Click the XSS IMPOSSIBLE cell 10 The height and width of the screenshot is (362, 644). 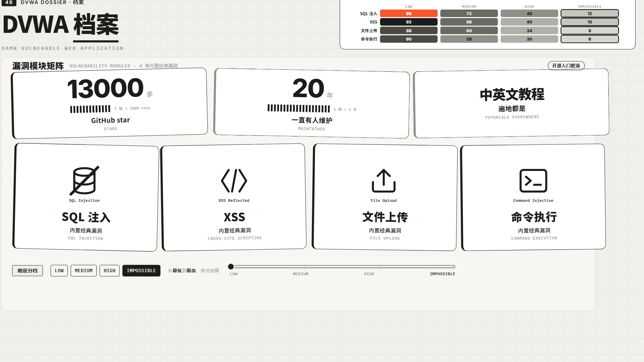tap(590, 22)
